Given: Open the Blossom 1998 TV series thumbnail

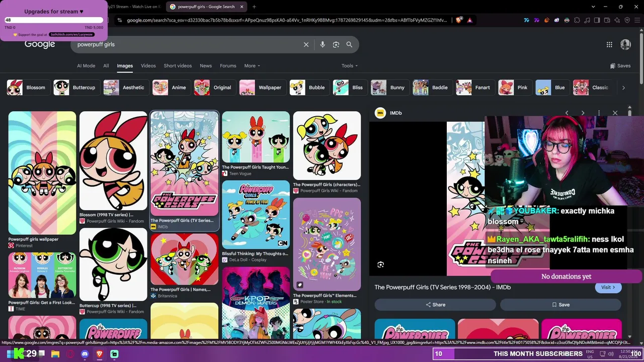Looking at the screenshot, I should pyautogui.click(x=113, y=161).
